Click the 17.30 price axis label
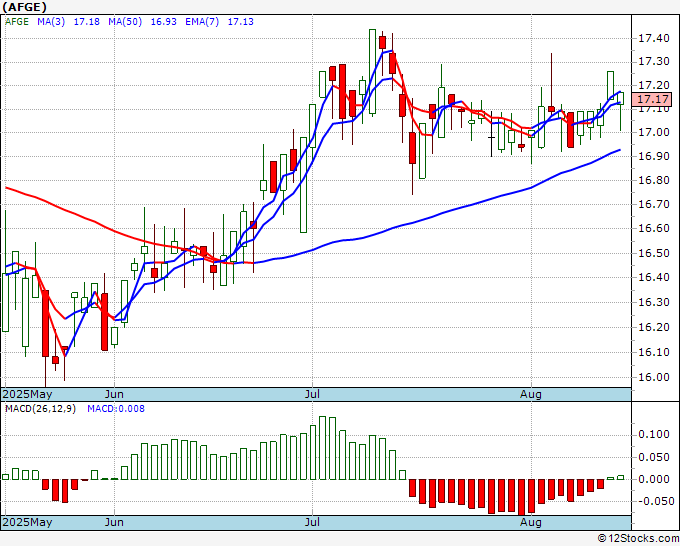Screen dimensions: 680x546 [654, 62]
